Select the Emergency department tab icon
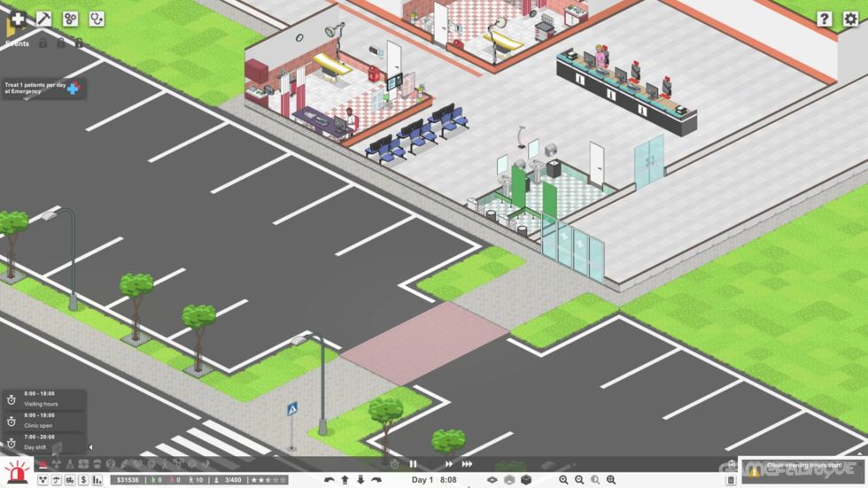 [x=43, y=464]
